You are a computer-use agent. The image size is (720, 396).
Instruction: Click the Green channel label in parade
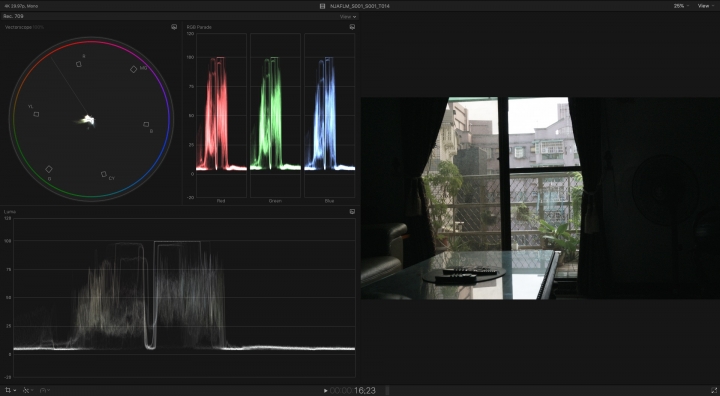coord(275,201)
